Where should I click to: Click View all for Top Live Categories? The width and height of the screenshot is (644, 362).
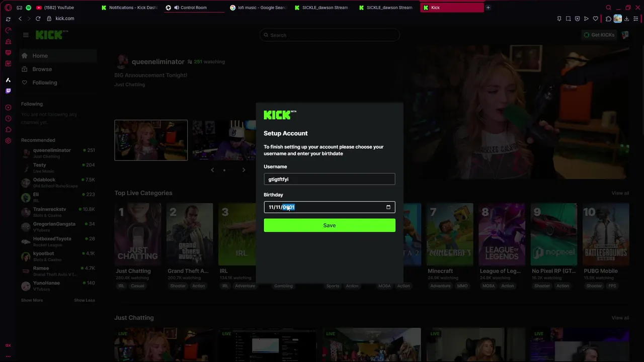pos(620,193)
